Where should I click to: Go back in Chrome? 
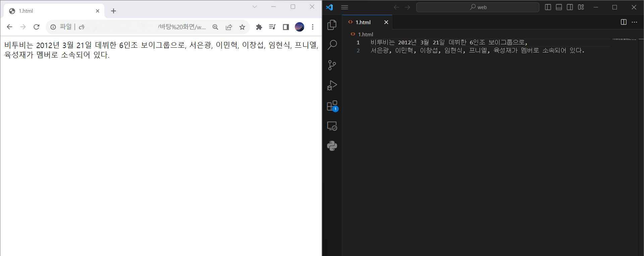(9, 27)
